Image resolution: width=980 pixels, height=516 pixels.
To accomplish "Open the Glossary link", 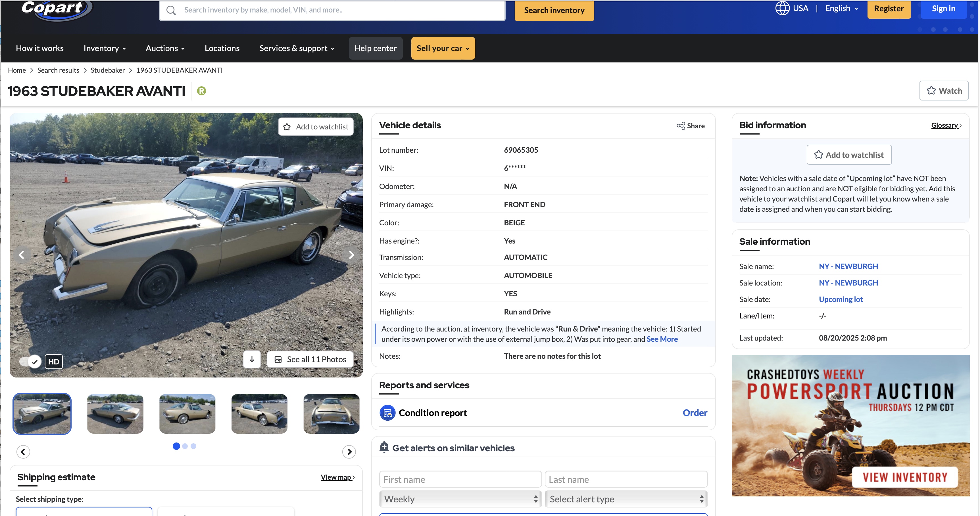I will pyautogui.click(x=946, y=125).
